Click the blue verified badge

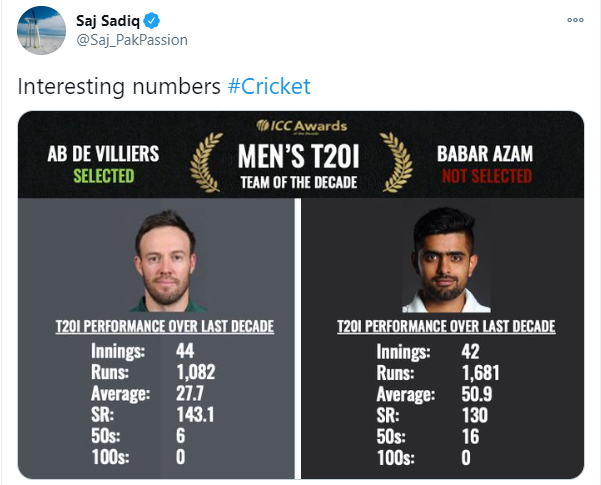point(155,21)
